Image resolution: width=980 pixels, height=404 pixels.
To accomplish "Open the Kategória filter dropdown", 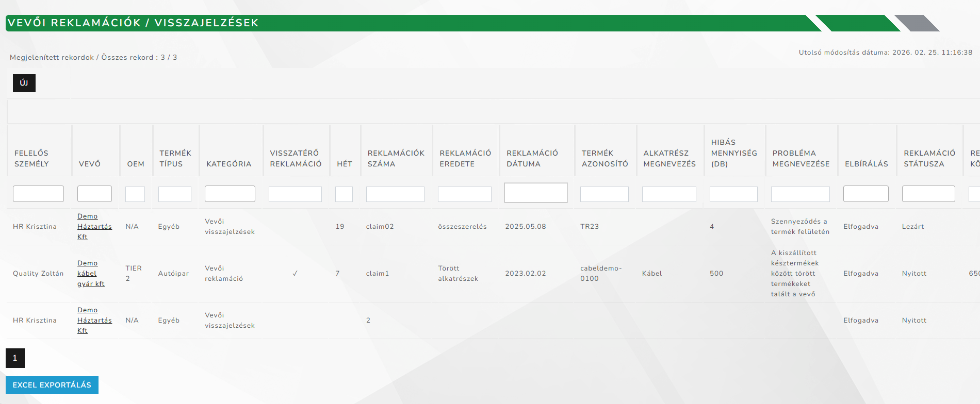I will click(230, 194).
